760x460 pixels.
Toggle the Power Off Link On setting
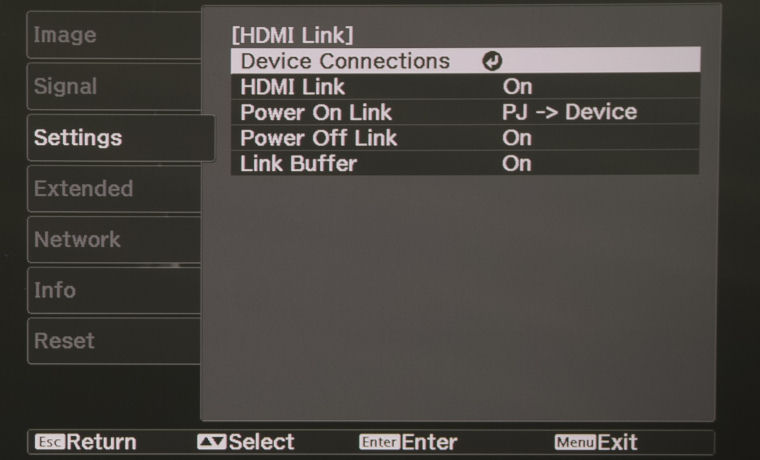(517, 138)
